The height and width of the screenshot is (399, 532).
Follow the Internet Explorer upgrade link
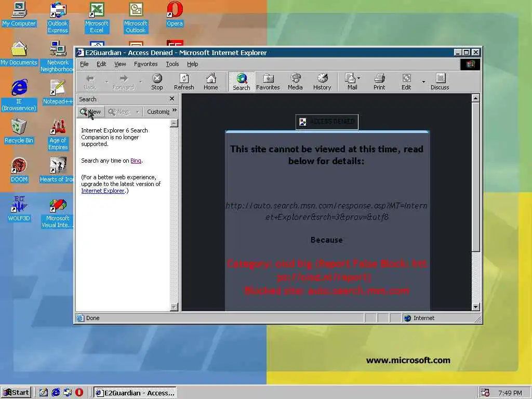point(103,191)
